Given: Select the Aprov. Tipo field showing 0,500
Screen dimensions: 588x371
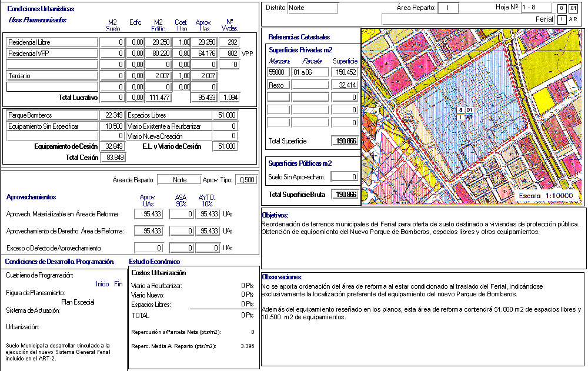Looking at the screenshot, I should 246,180.
